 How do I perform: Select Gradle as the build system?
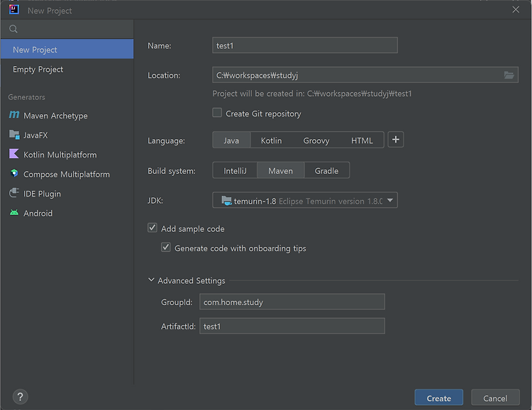(326, 171)
